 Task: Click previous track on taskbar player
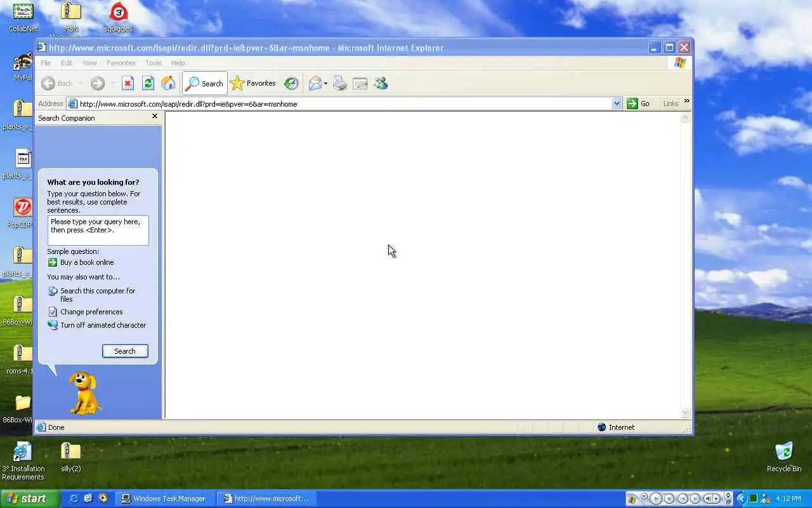(683, 498)
